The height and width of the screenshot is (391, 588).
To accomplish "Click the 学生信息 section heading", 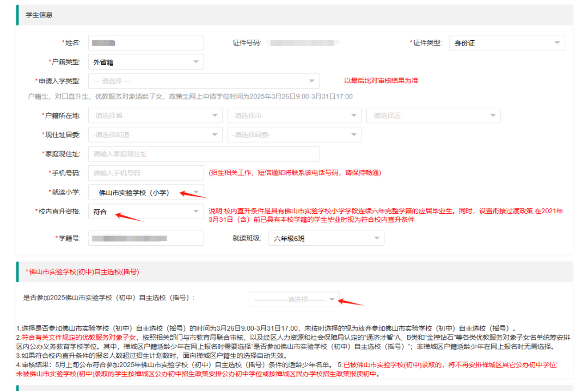I will [x=39, y=15].
